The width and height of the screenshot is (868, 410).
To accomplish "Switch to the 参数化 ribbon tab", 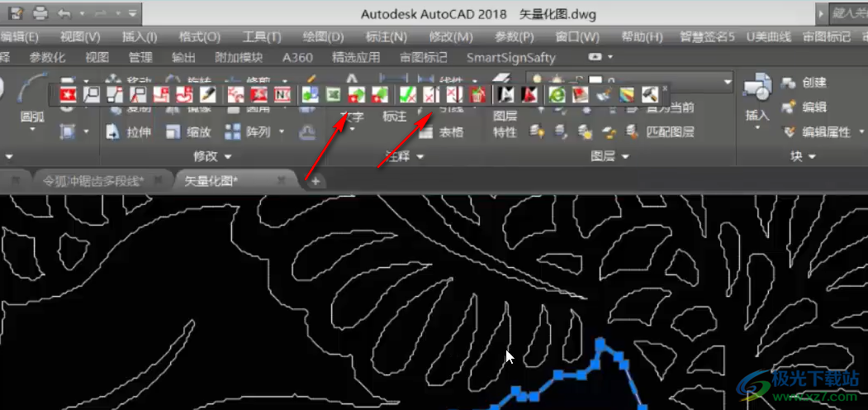I will (x=47, y=57).
